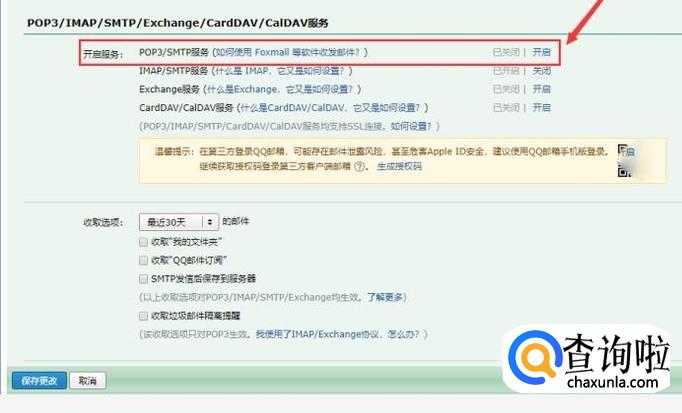Open SSL 如何设置 help link

[411, 126]
